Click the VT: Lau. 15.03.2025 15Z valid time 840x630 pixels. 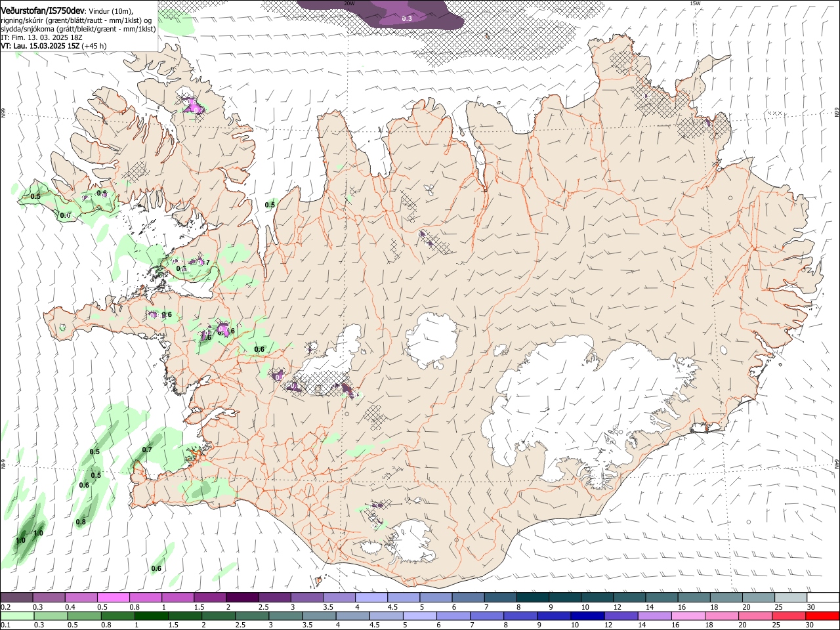point(40,46)
